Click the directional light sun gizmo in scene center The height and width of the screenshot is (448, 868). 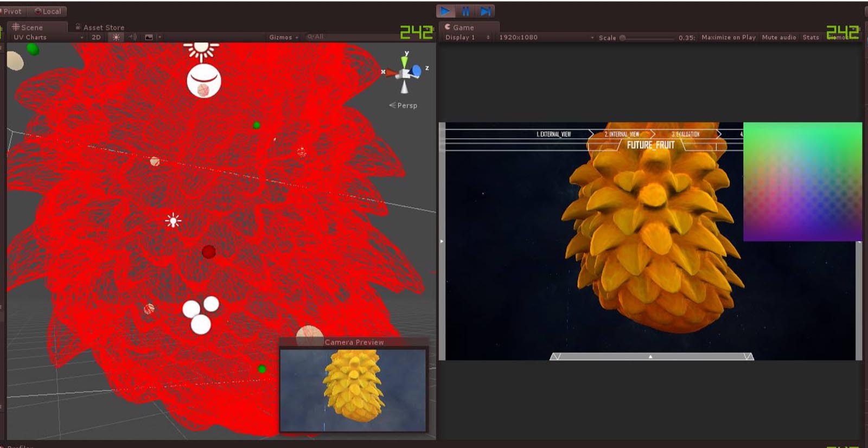tap(173, 221)
